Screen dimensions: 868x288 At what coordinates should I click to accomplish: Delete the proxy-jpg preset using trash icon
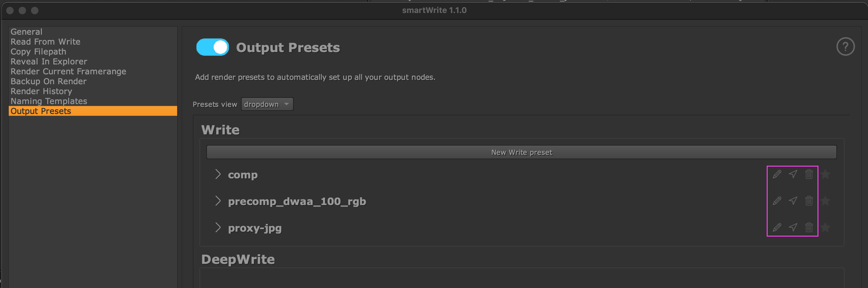(x=809, y=228)
